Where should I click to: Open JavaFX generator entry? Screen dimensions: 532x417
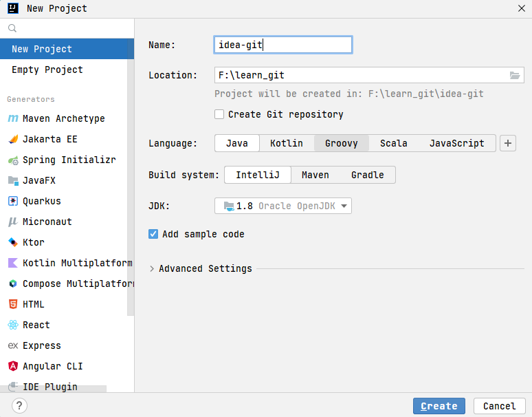64,181
